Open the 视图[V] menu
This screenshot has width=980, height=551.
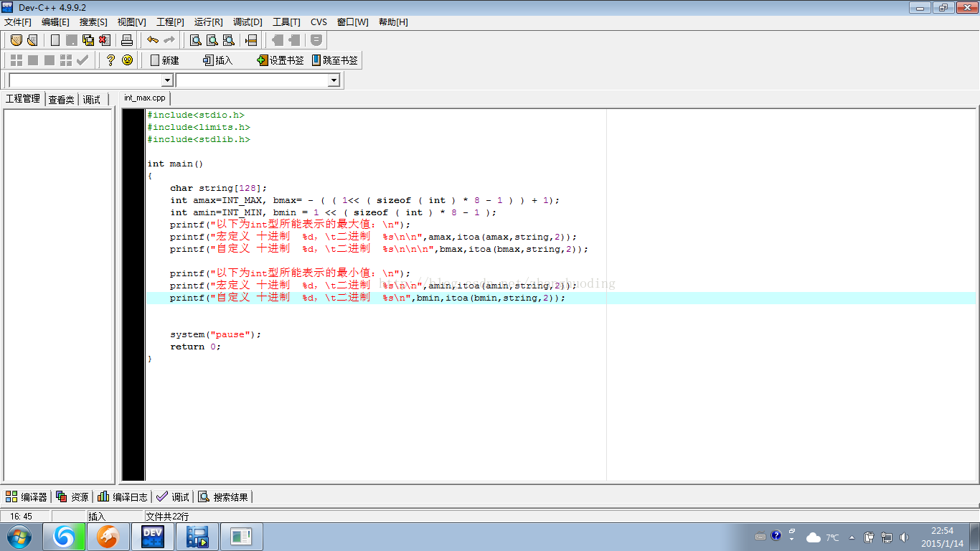pyautogui.click(x=131, y=22)
